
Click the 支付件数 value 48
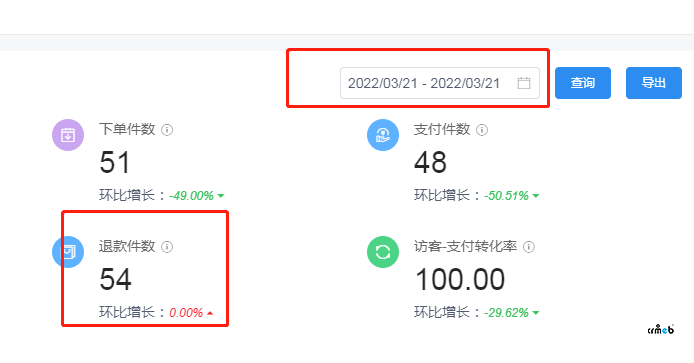click(x=430, y=162)
